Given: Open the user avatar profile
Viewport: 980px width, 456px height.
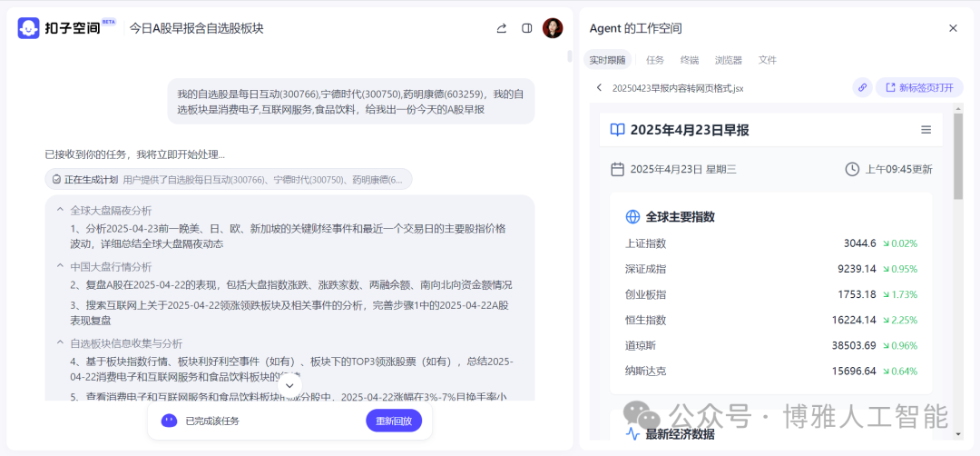Looking at the screenshot, I should pyautogui.click(x=553, y=28).
